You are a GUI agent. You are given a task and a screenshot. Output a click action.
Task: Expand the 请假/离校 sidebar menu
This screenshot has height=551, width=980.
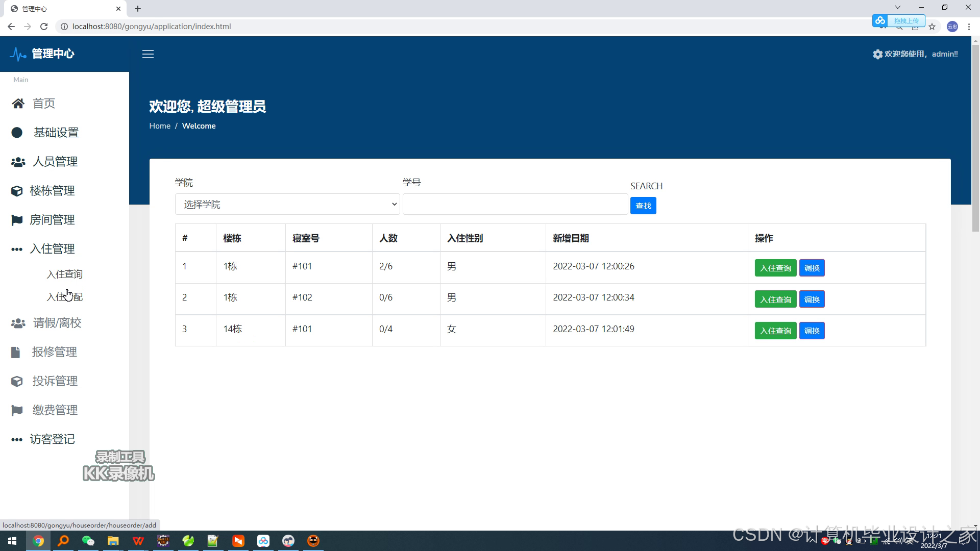57,323
